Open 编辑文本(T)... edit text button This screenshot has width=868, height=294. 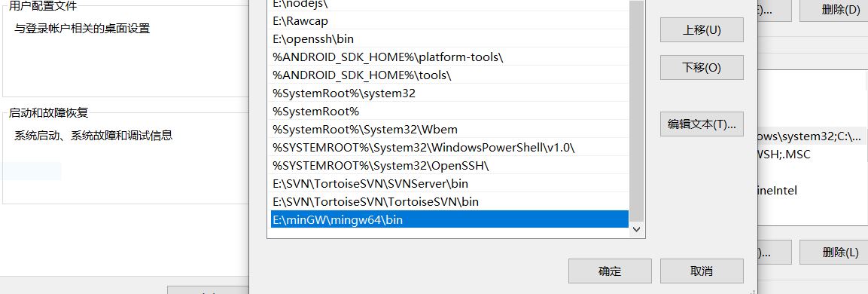tap(702, 124)
